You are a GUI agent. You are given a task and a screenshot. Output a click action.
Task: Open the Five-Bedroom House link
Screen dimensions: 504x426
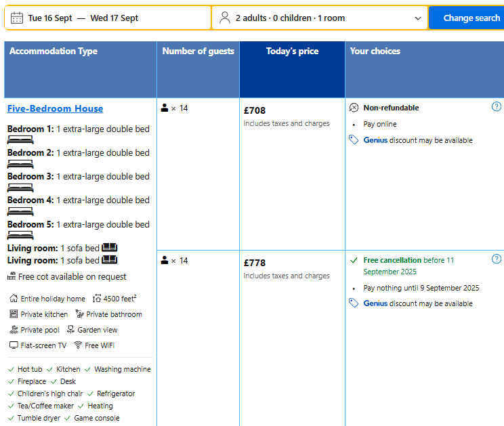[56, 108]
